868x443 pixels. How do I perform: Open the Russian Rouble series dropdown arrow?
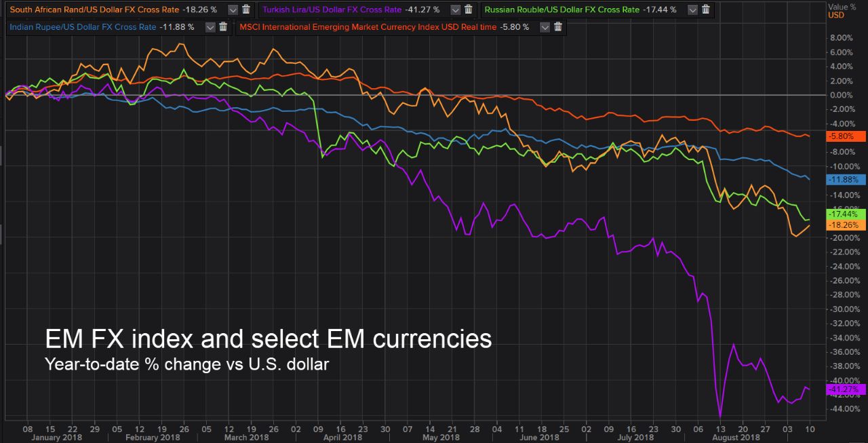click(692, 10)
